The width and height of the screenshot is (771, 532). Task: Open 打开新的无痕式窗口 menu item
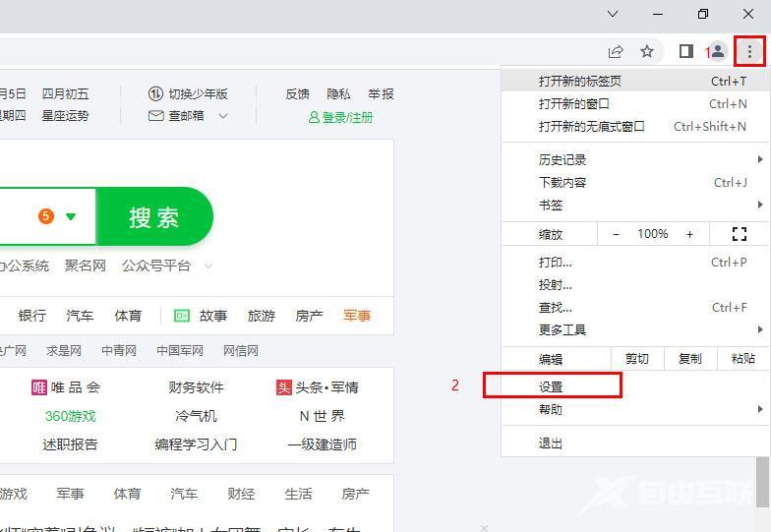tap(634, 126)
